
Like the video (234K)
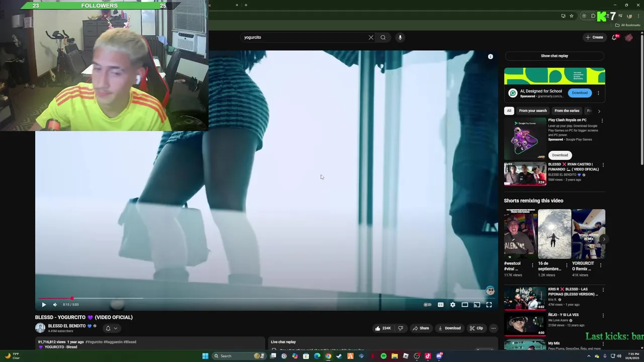382,328
